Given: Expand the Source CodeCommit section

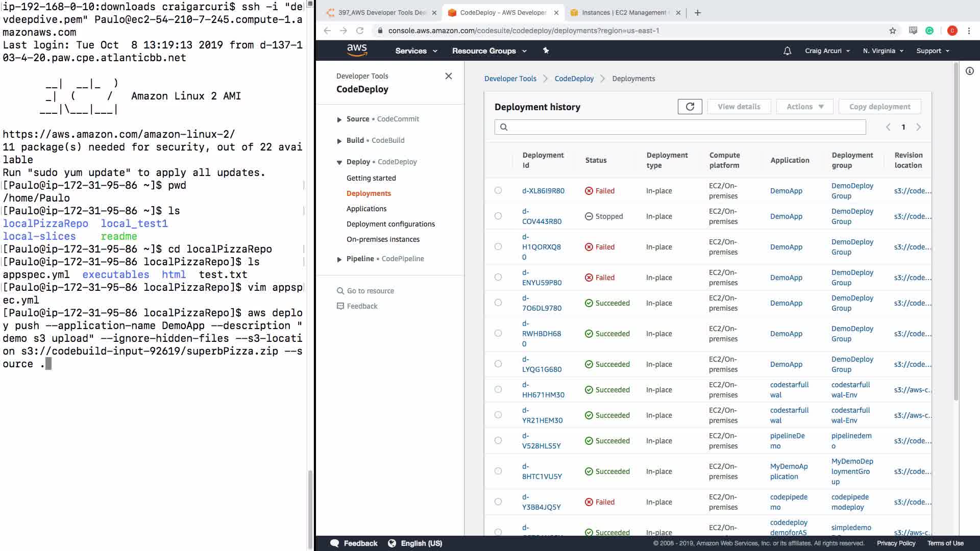Looking at the screenshot, I should click(339, 119).
